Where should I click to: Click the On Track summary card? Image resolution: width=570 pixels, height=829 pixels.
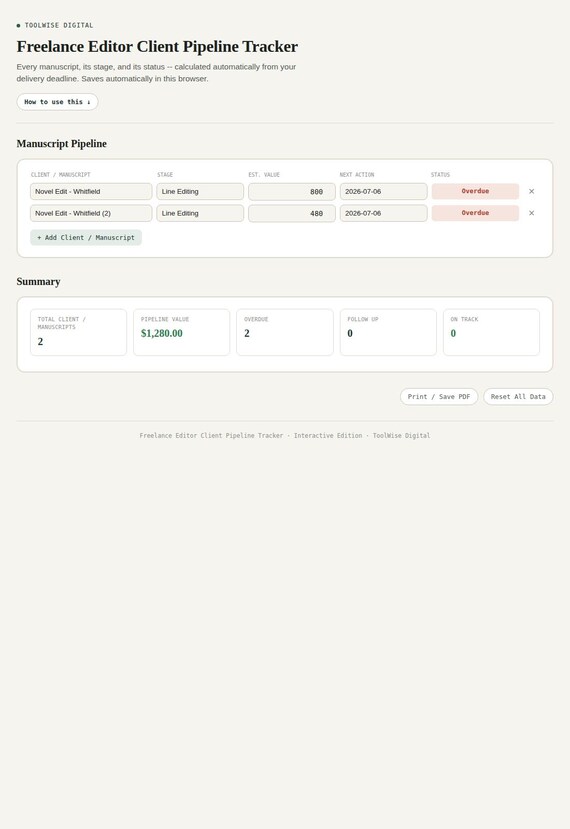pyautogui.click(x=491, y=332)
